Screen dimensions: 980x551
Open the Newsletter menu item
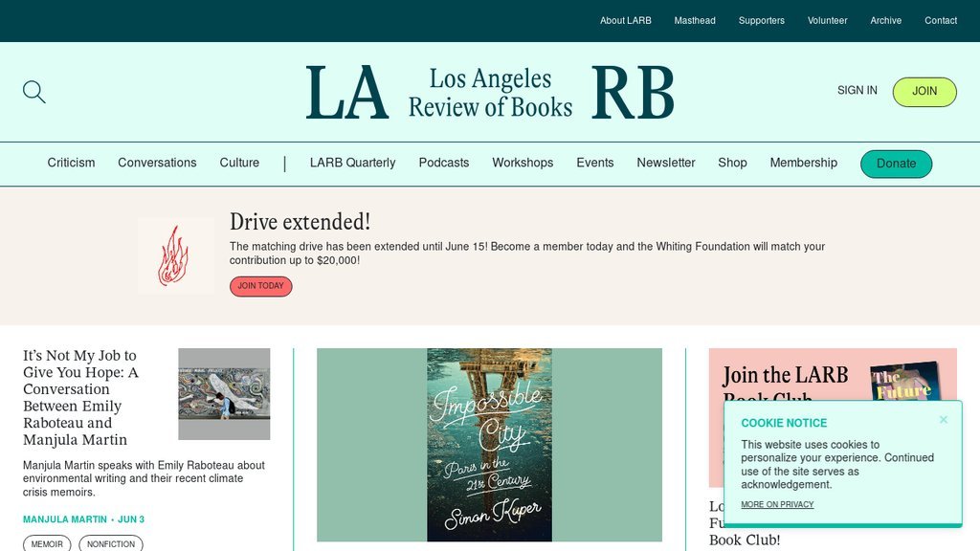(x=666, y=163)
